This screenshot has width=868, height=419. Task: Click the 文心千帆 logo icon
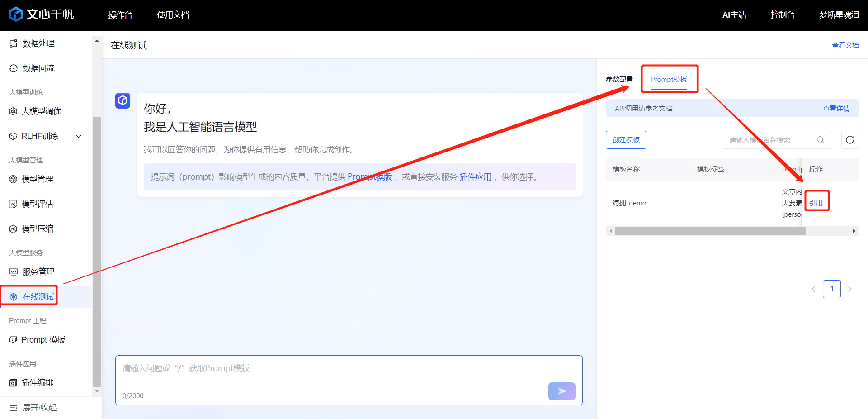click(x=16, y=14)
